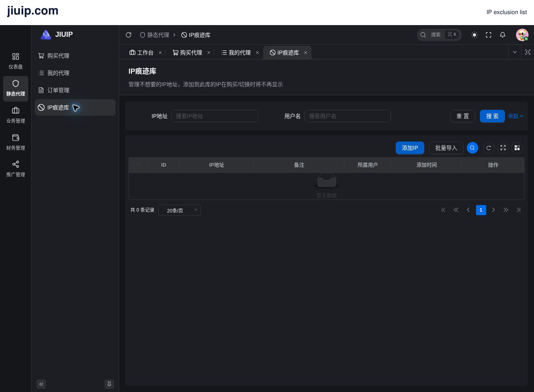This screenshot has width=534, height=392.
Task: Focus the 搜索用户名 input field
Action: [348, 116]
